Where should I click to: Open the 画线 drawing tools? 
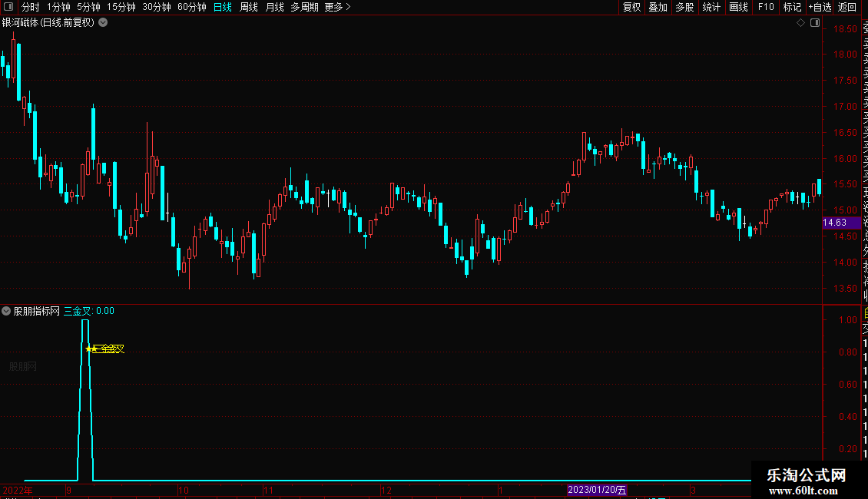pos(738,7)
